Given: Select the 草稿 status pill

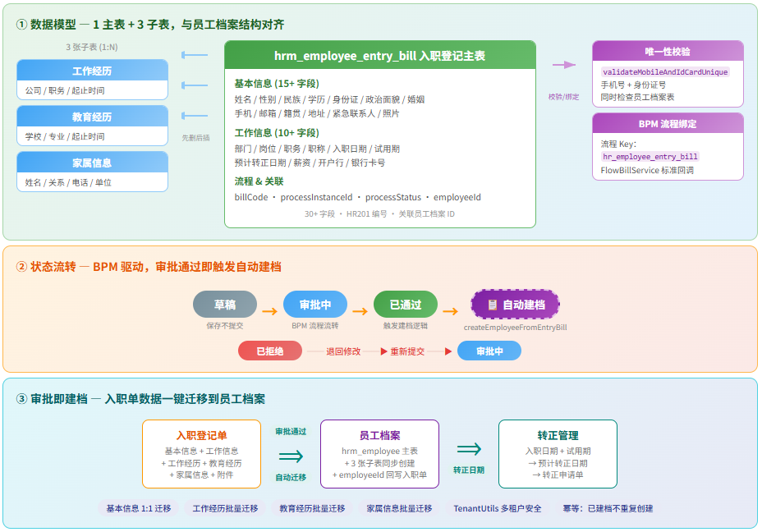Looking at the screenshot, I should tap(225, 305).
